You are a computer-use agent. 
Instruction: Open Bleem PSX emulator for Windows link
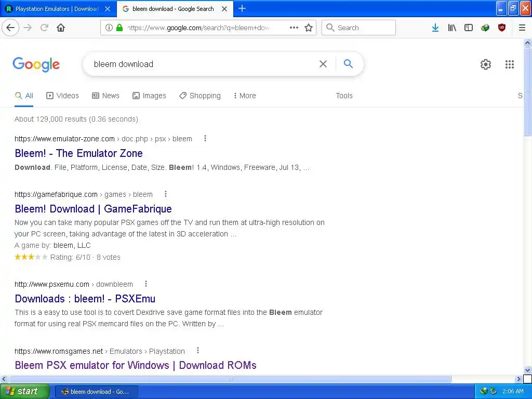[x=136, y=365]
